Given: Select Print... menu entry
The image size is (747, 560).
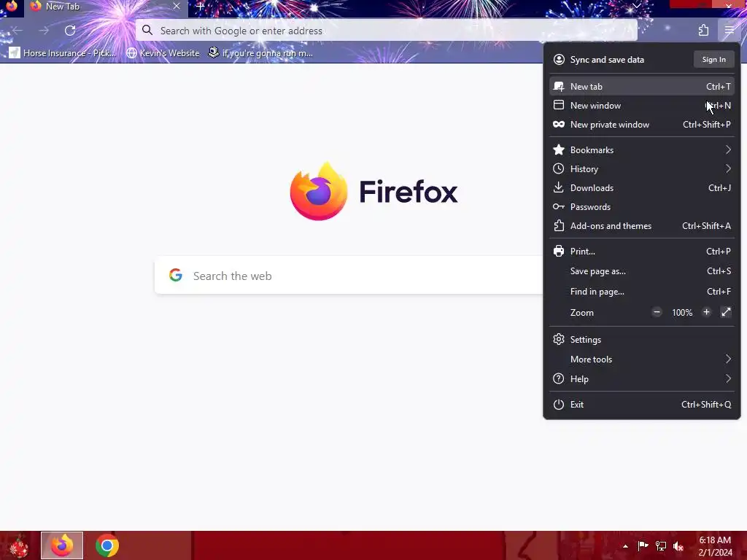Looking at the screenshot, I should (x=642, y=252).
